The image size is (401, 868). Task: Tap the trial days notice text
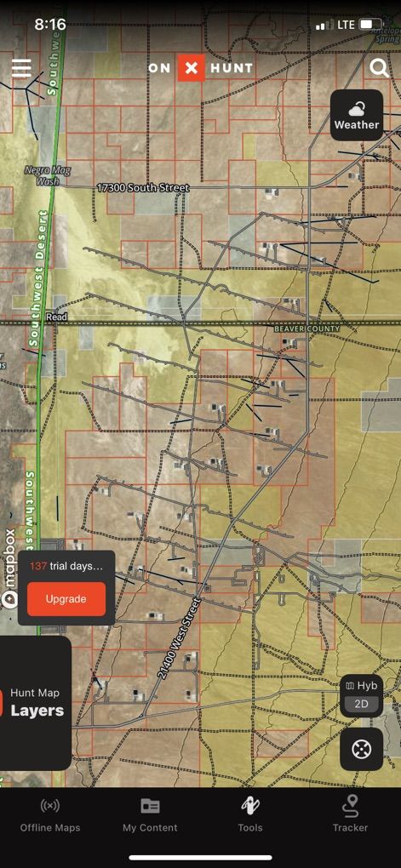[x=66, y=566]
